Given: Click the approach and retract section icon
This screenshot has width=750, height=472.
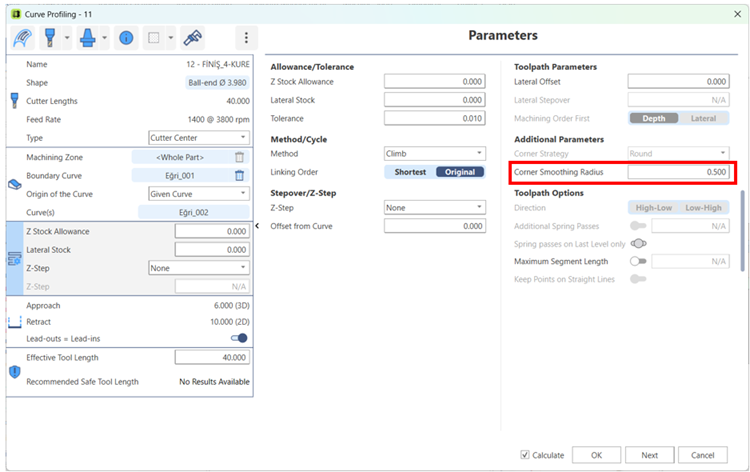Looking at the screenshot, I should (15, 322).
